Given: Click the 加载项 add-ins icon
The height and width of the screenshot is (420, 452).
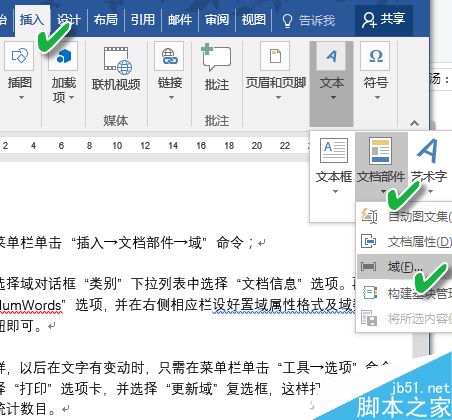Looking at the screenshot, I should pos(63,56).
